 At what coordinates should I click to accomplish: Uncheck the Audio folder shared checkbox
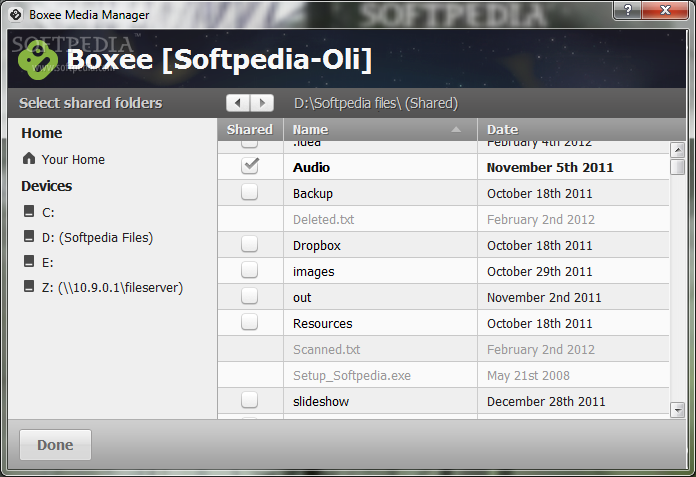pyautogui.click(x=249, y=166)
